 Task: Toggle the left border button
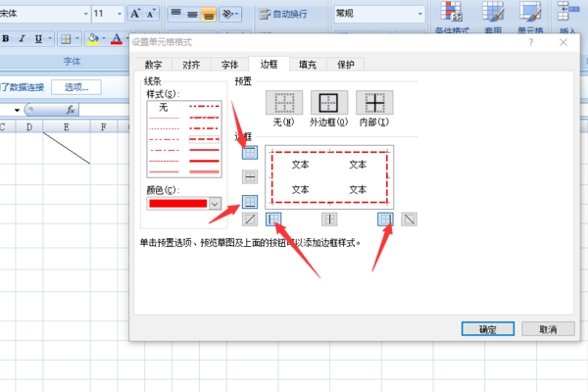click(x=273, y=220)
